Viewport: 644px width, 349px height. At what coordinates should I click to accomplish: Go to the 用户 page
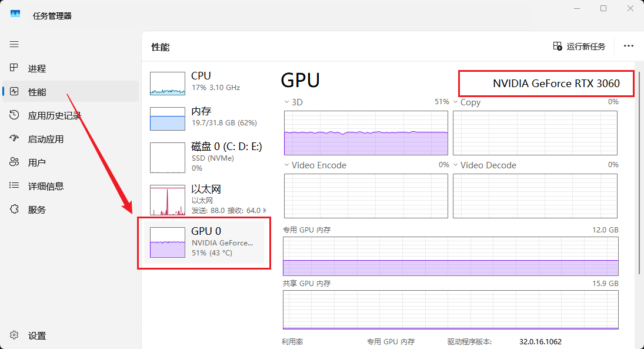37,163
